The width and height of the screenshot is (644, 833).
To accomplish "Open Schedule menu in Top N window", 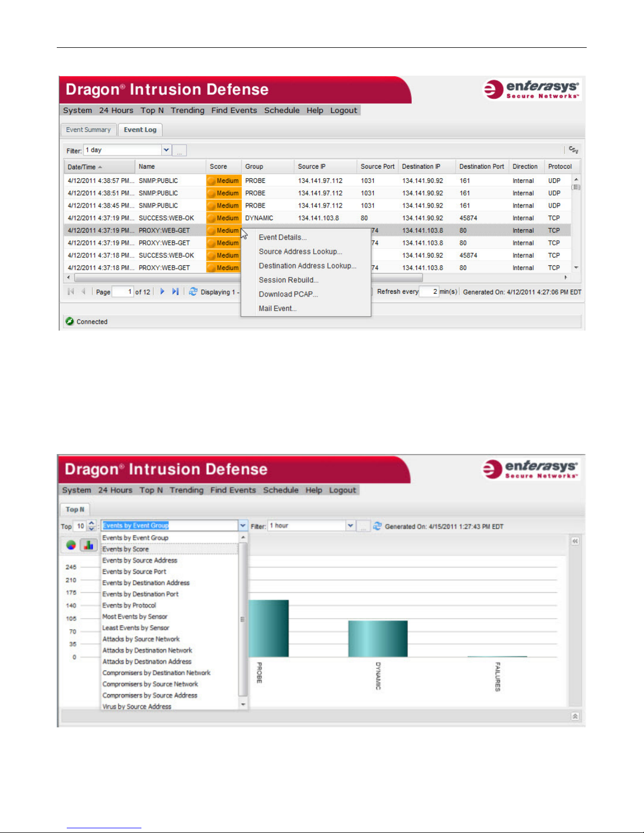I will click(x=281, y=490).
